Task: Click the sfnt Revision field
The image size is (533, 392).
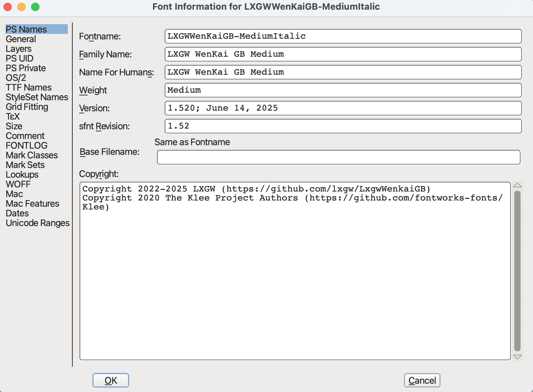Action: tap(343, 126)
